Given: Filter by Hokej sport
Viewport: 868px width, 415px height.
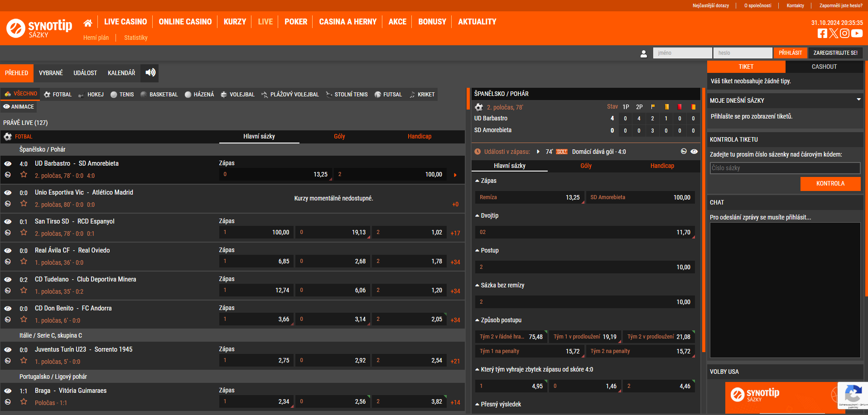Looking at the screenshot, I should pos(91,95).
